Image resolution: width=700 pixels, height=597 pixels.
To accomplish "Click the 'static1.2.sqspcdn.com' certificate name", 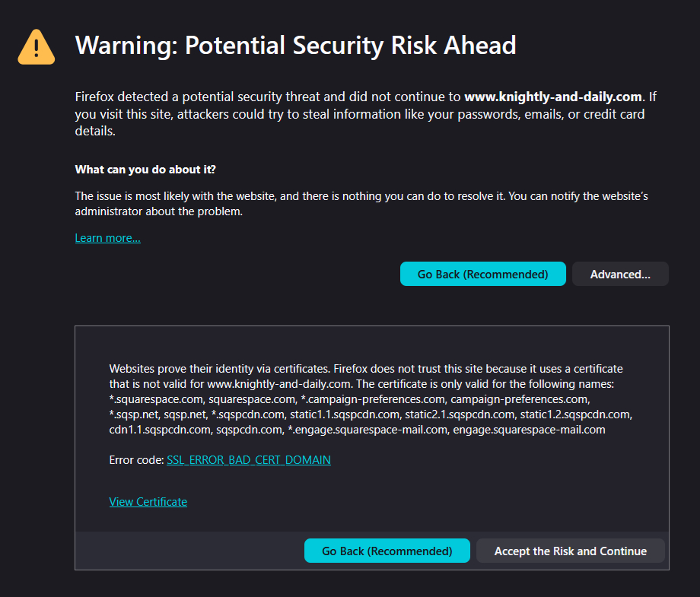I will point(576,414).
